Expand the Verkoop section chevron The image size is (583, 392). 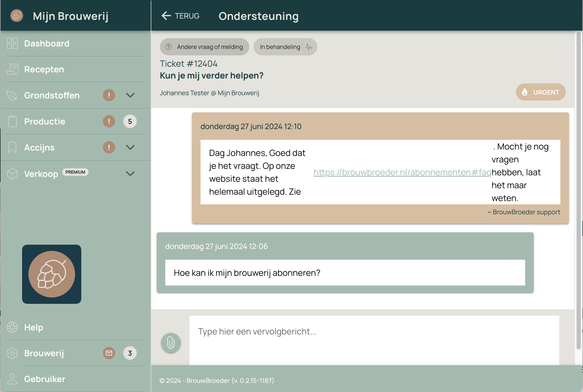pyautogui.click(x=130, y=174)
